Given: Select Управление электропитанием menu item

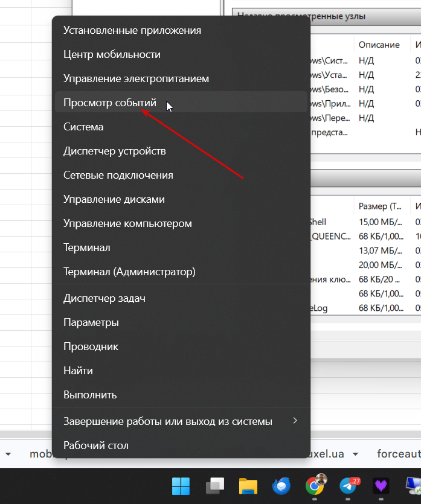Looking at the screenshot, I should [x=181, y=78].
